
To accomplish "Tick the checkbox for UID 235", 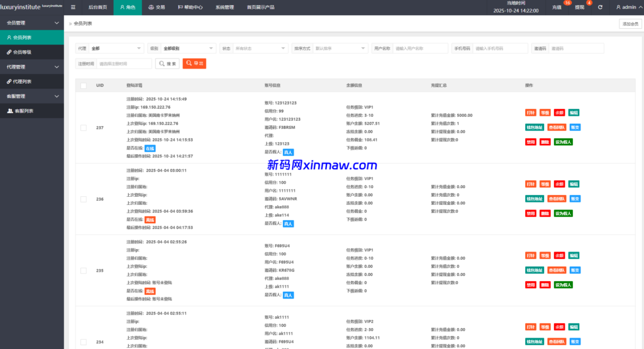I will coord(84,270).
